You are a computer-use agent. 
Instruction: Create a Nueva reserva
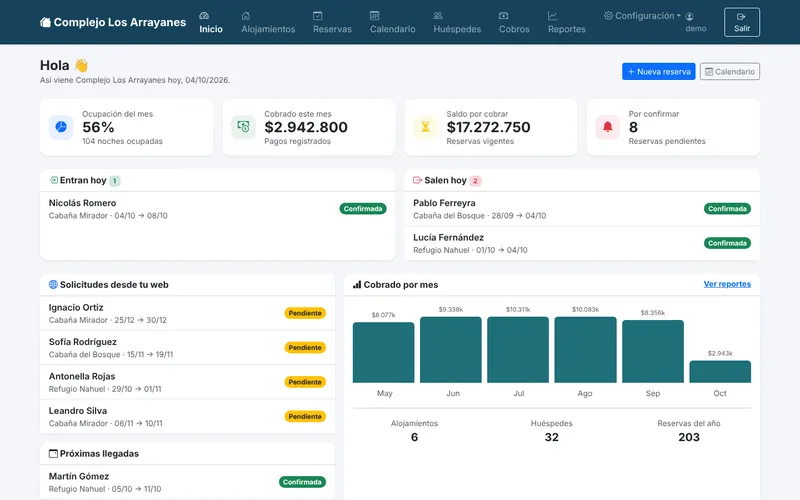pos(659,71)
